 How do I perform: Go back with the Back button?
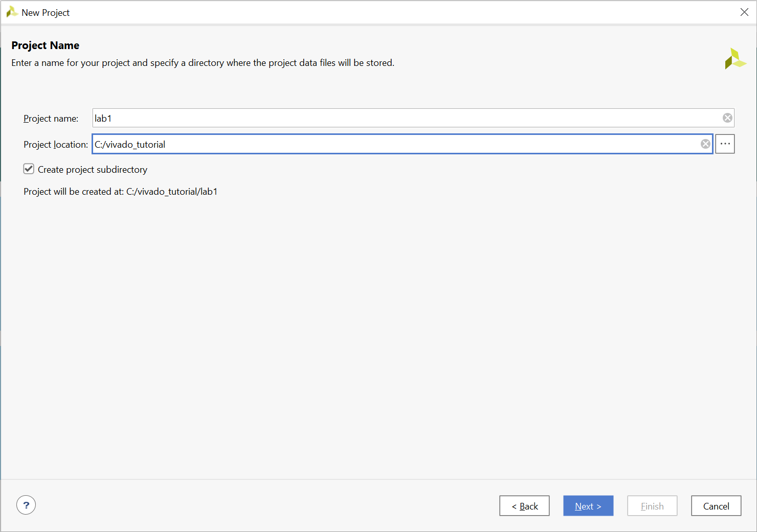coord(524,506)
